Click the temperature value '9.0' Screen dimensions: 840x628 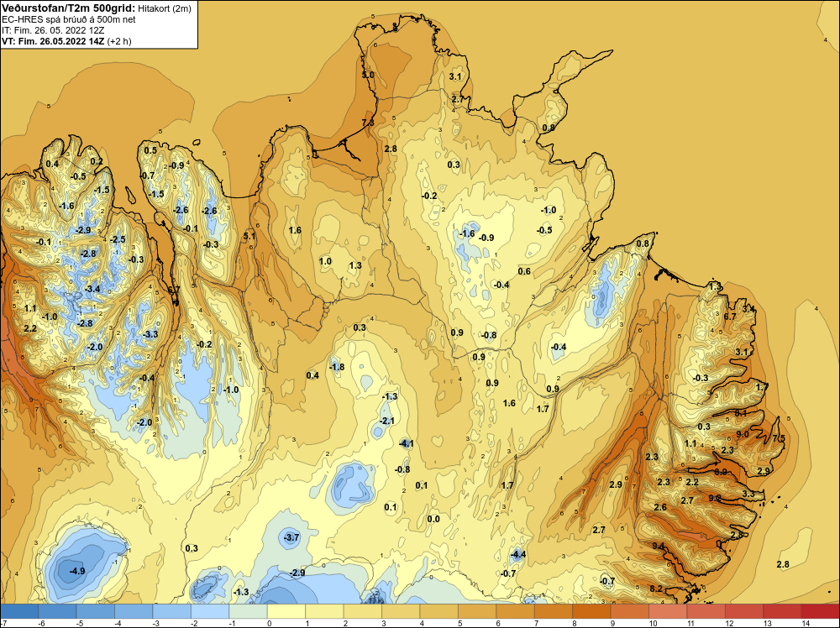pyautogui.click(x=743, y=434)
